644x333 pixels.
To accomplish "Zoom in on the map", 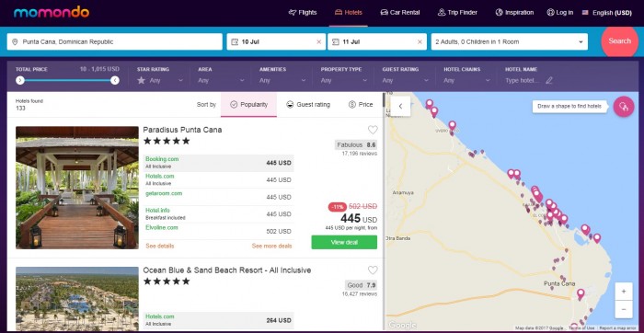I will coord(624,292).
